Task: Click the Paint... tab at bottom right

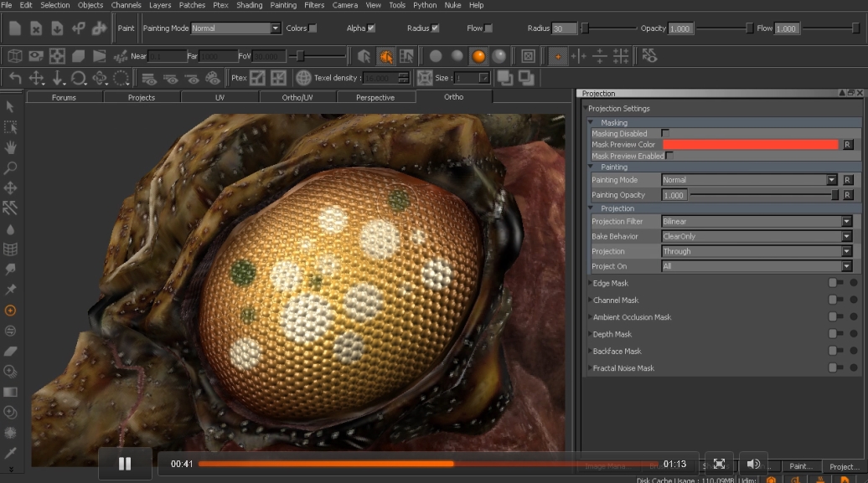Action: (x=801, y=466)
